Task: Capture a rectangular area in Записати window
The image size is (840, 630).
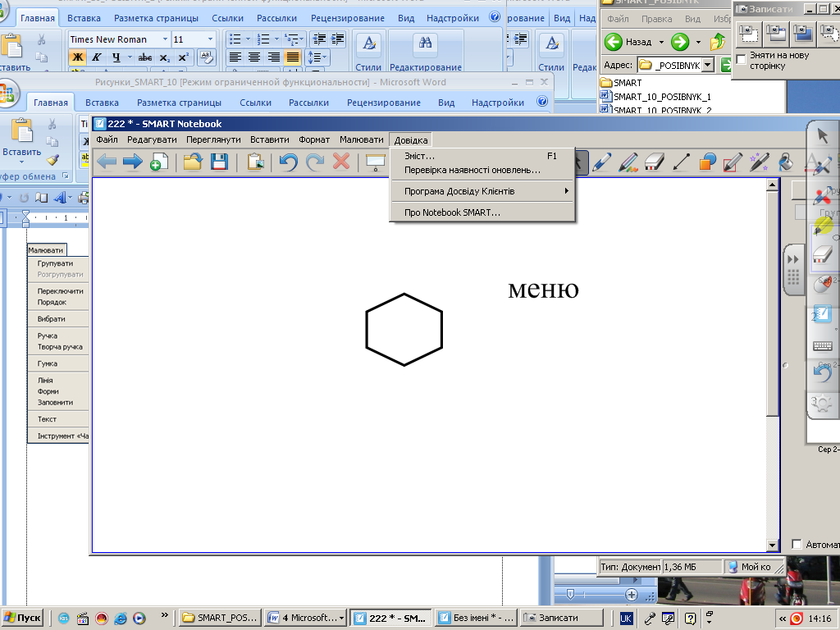Action: tap(748, 34)
